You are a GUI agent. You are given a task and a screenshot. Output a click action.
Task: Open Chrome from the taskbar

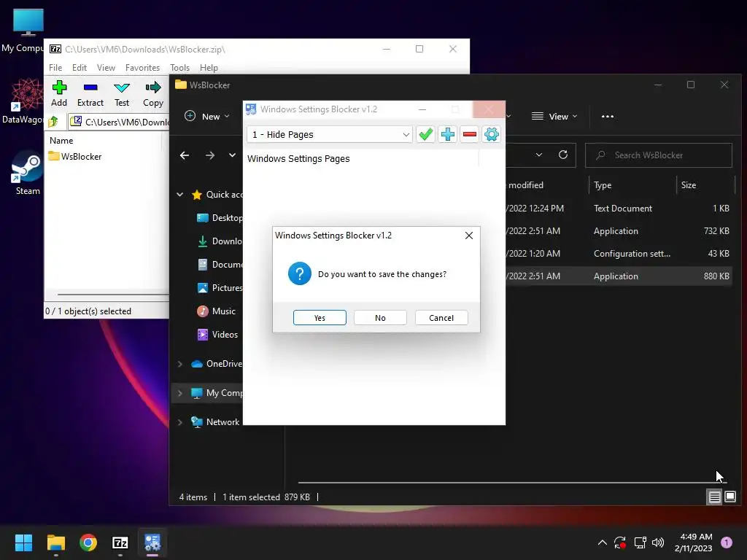click(x=88, y=542)
